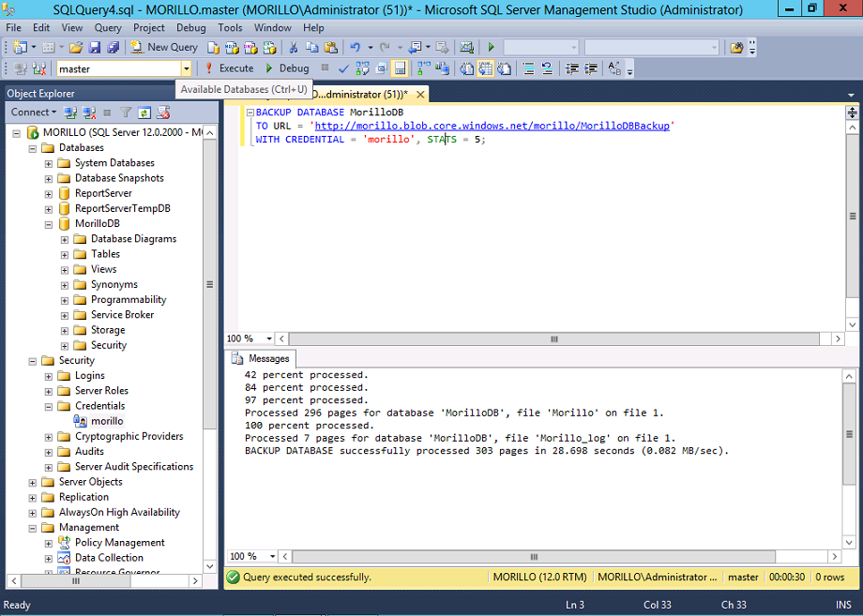Save the query with the floppy disk icon
This screenshot has height=616, width=863.
coord(95,48)
